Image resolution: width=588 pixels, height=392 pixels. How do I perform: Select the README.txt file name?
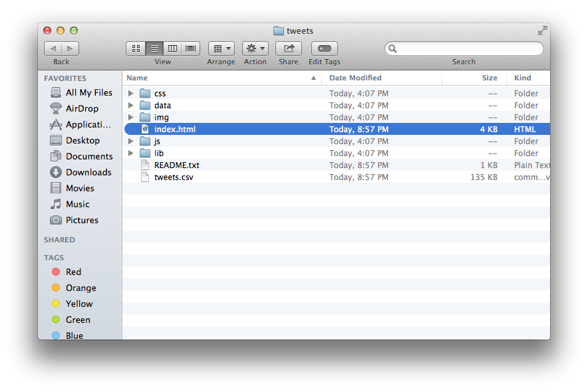click(x=177, y=165)
